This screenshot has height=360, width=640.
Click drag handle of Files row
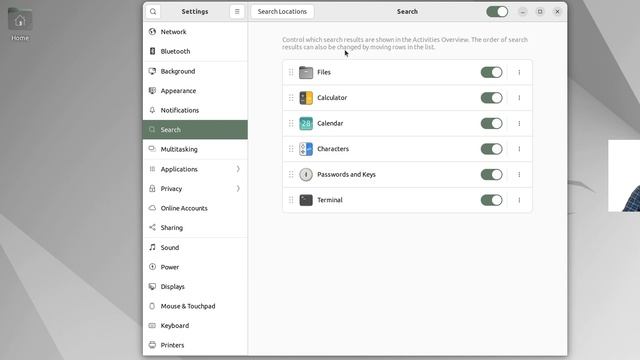(291, 72)
